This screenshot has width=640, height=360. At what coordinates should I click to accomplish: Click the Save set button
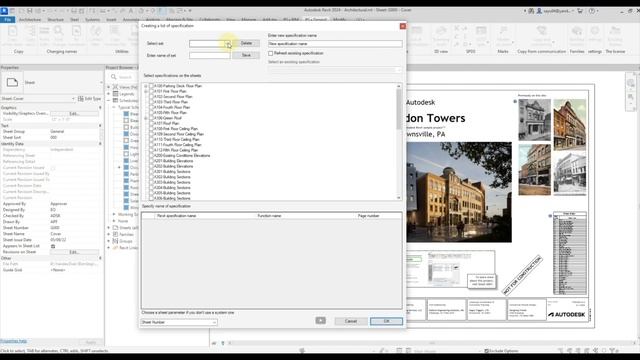[x=246, y=55]
